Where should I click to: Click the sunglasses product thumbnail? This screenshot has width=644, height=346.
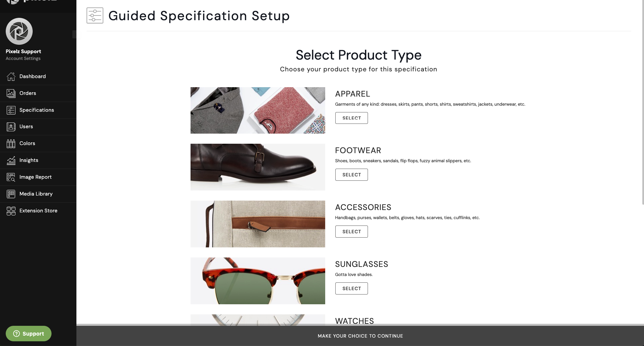(258, 281)
